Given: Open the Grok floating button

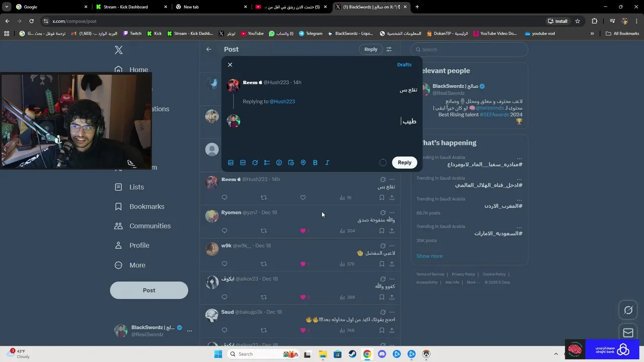Looking at the screenshot, I should [628, 310].
